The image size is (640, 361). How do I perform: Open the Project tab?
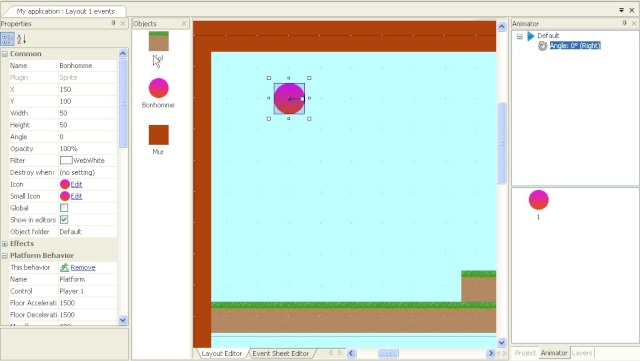pos(525,353)
